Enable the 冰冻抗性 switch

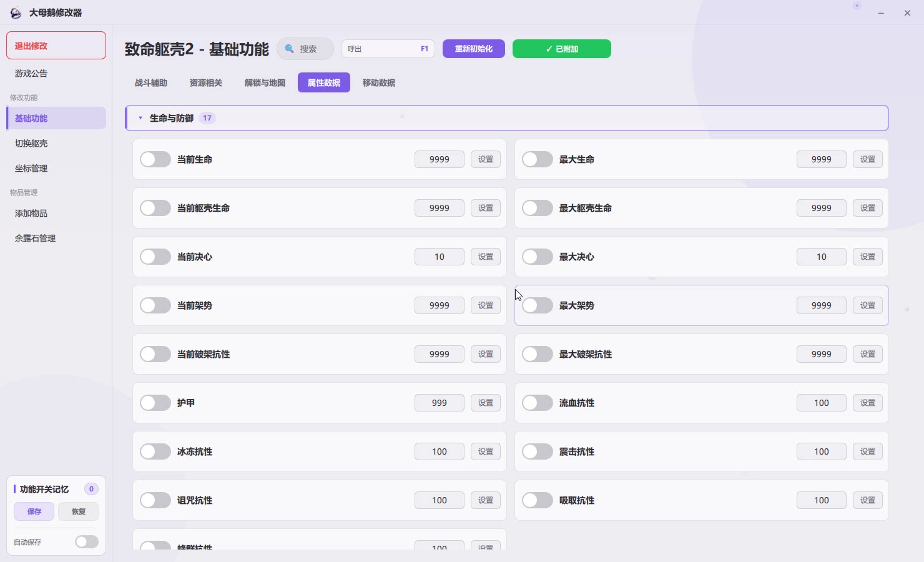(x=155, y=451)
